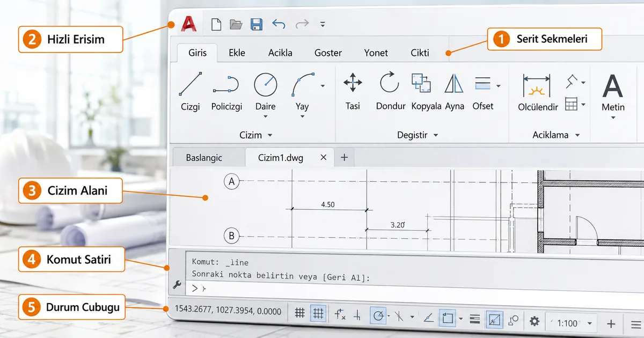Expand the Aciklama panel
This screenshot has height=338, width=644.
click(x=556, y=135)
